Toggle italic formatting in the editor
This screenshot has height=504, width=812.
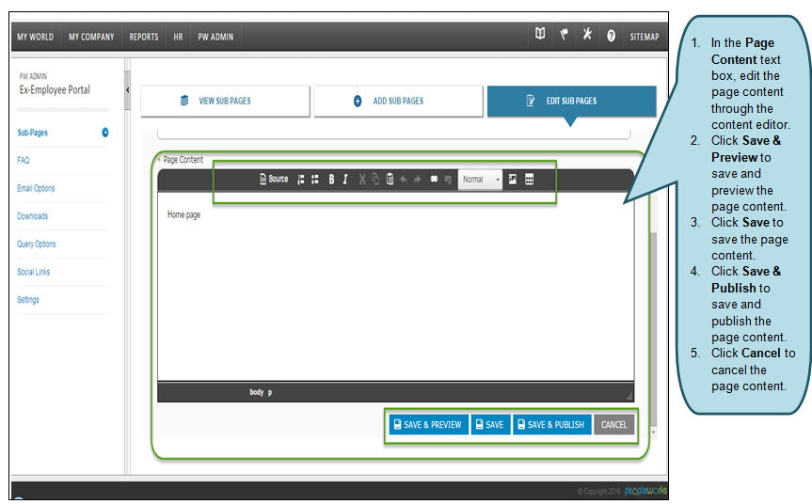coord(345,180)
